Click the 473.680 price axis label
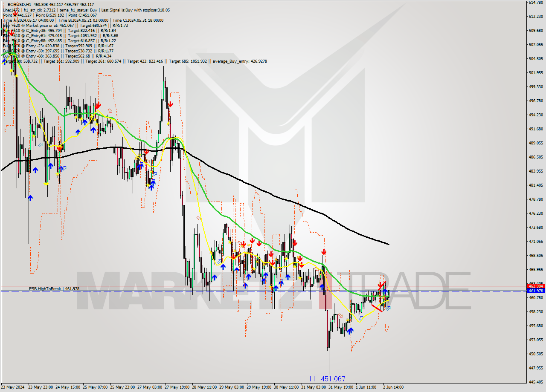Screen dimensions: 546x392 click(535, 228)
